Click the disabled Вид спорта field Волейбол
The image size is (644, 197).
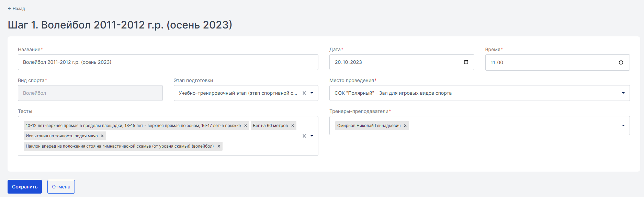coord(90,93)
